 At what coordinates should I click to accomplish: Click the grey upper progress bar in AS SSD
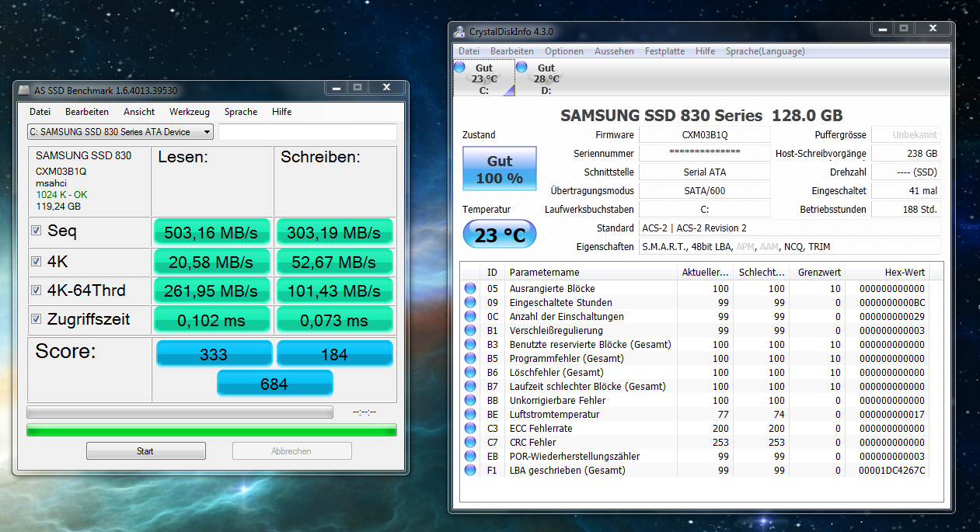coord(180,412)
